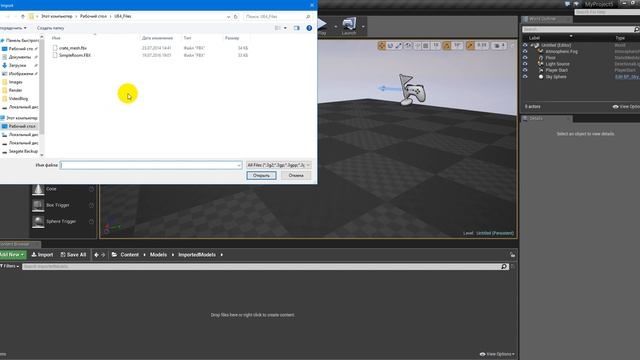Toggle world/local coordinate system icon
This screenshot has height=360, width=640.
pyautogui.click(x=408, y=46)
